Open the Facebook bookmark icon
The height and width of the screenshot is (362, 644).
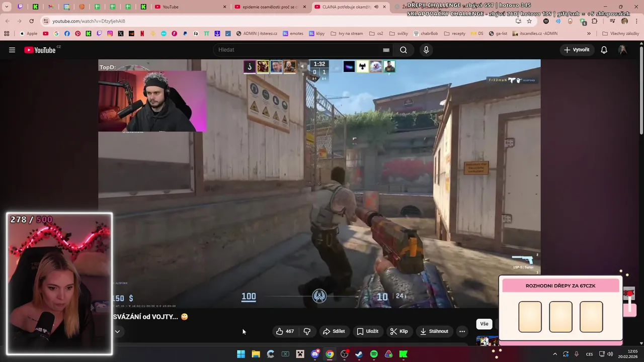67,34
